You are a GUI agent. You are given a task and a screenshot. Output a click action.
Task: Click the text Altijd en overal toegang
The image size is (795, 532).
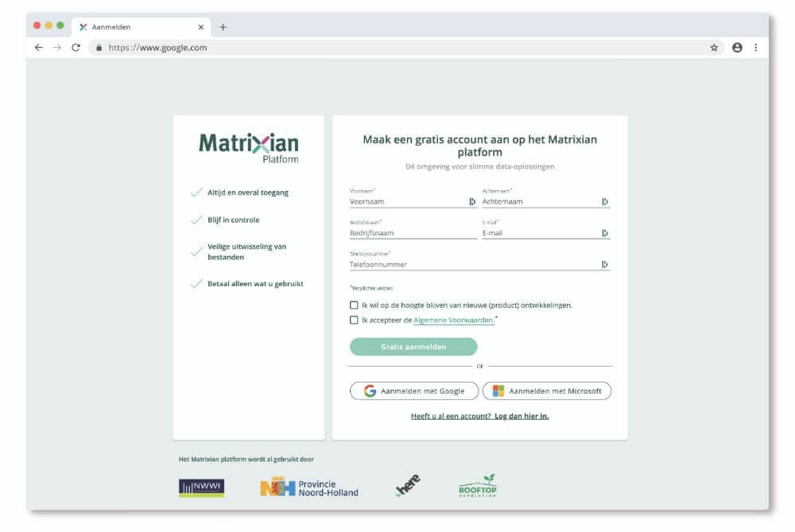click(248, 192)
